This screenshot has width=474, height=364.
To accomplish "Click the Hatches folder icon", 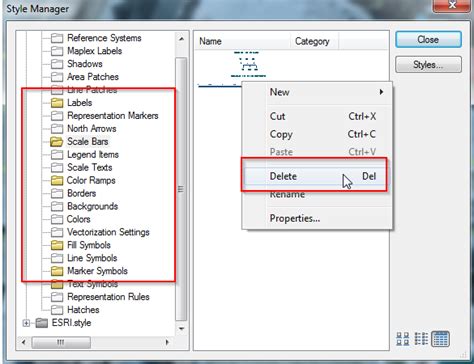I will pos(57,310).
